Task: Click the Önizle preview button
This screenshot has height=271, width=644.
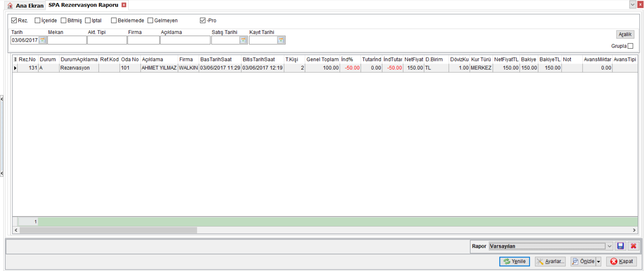Action: 583,262
